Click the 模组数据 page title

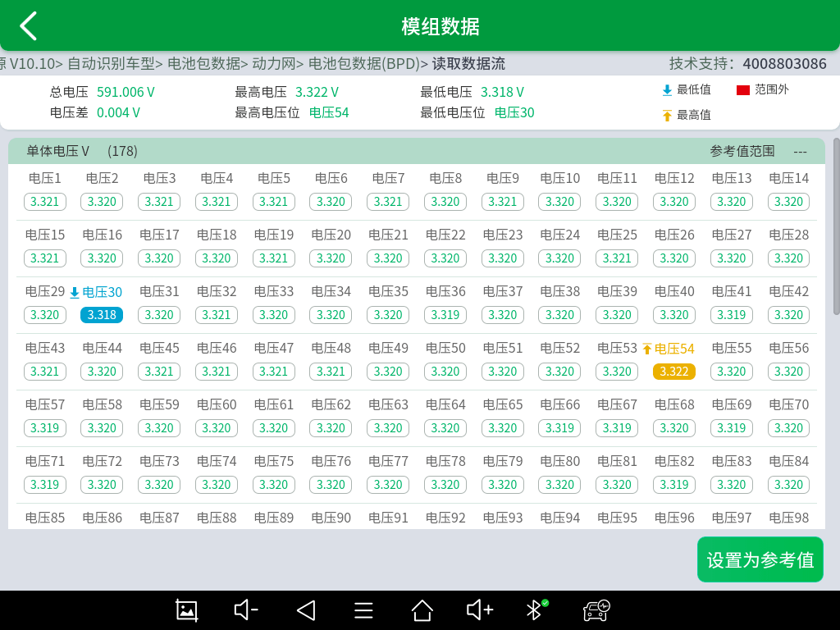(441, 26)
